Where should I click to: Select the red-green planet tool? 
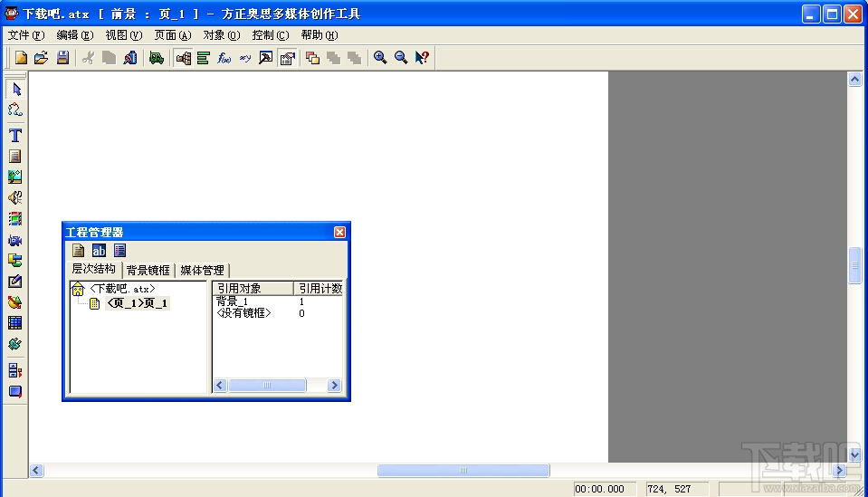click(15, 302)
